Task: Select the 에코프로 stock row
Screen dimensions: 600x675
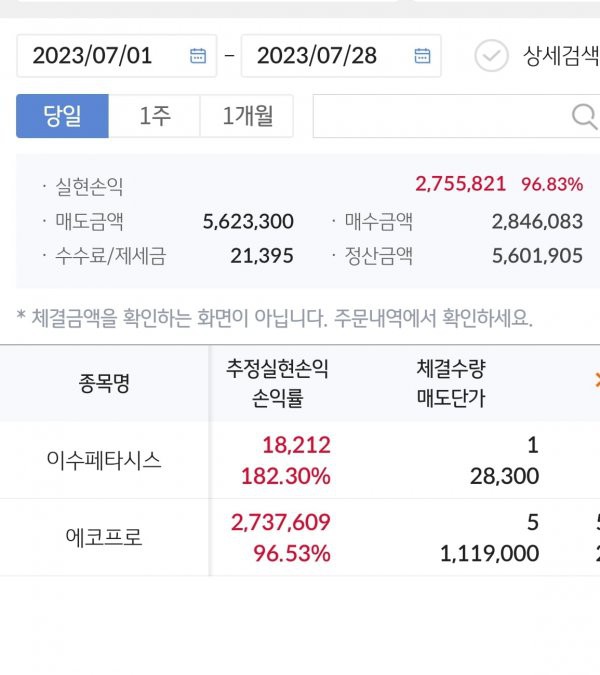Action: point(104,537)
